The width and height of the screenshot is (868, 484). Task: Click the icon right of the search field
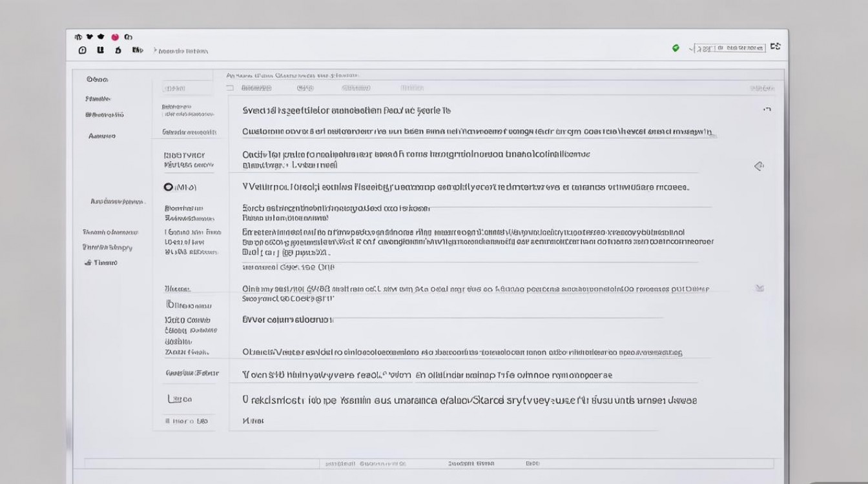click(x=776, y=46)
